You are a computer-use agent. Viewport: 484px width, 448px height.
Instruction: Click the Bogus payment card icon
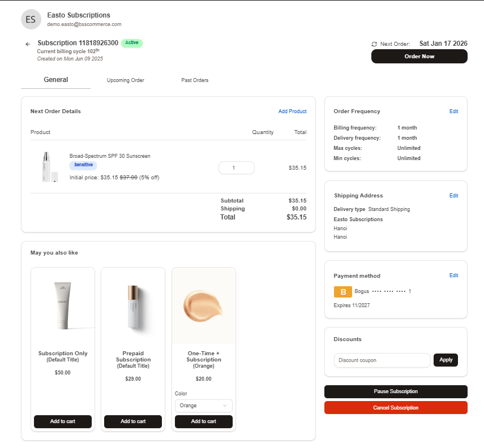pos(342,292)
